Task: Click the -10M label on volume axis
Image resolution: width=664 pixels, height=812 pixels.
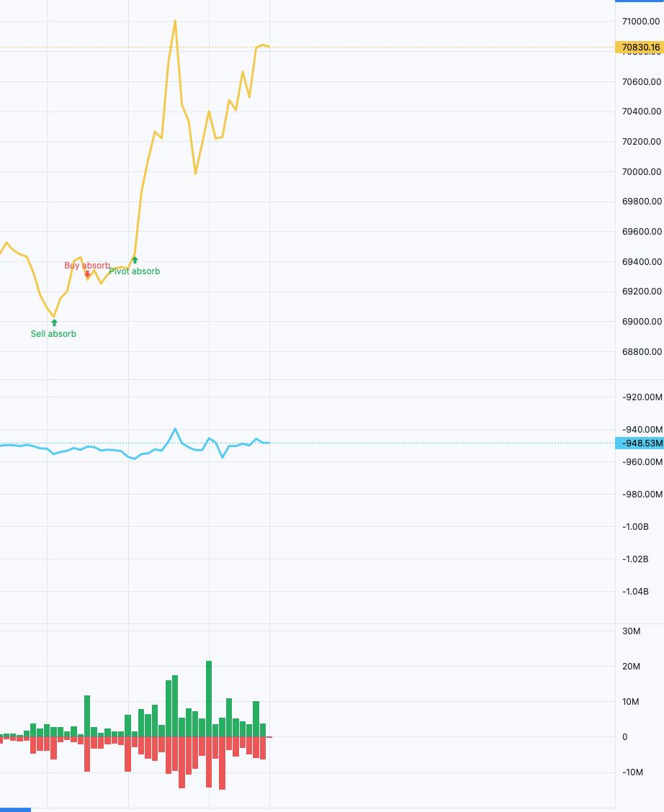Action: tap(631, 772)
